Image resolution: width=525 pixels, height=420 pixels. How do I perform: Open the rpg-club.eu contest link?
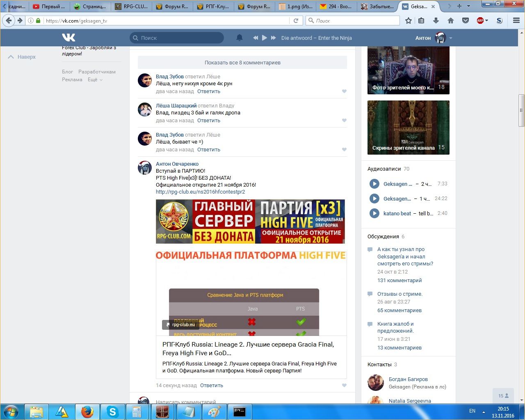click(x=200, y=192)
